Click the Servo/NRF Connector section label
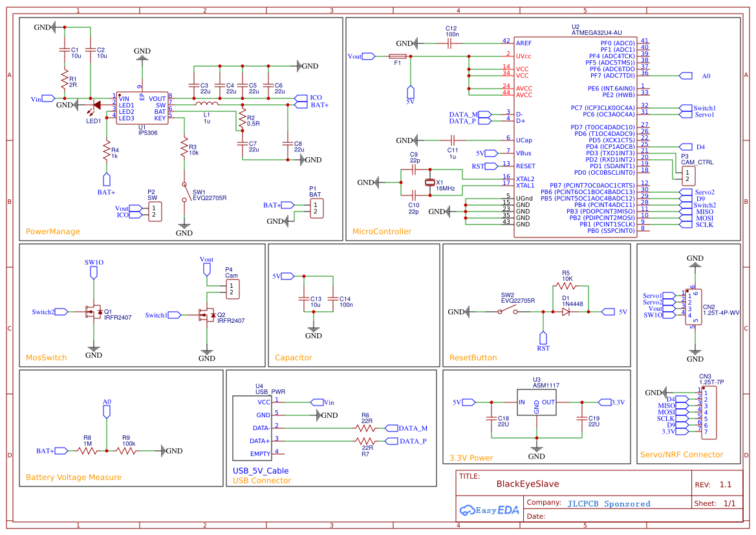756x535 pixels. pos(684,454)
